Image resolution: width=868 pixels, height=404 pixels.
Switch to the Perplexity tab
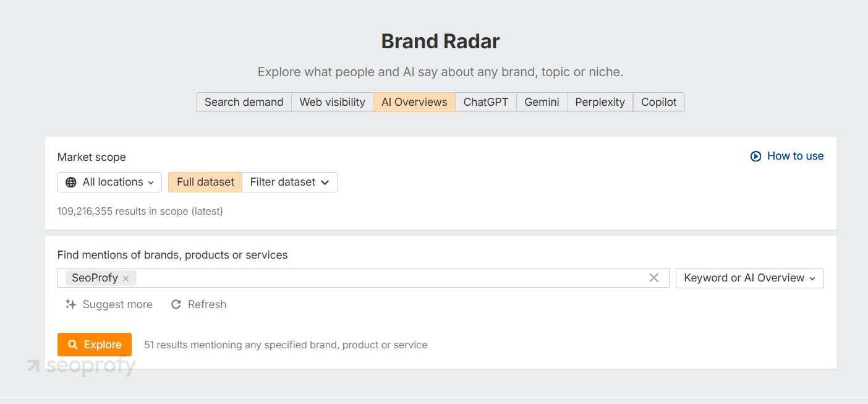click(x=600, y=102)
